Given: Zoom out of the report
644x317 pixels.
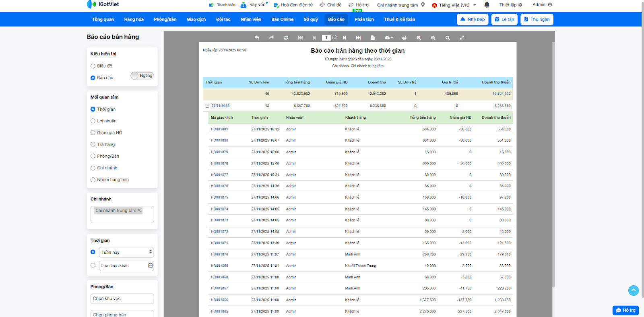Looking at the screenshot, I should click(433, 38).
